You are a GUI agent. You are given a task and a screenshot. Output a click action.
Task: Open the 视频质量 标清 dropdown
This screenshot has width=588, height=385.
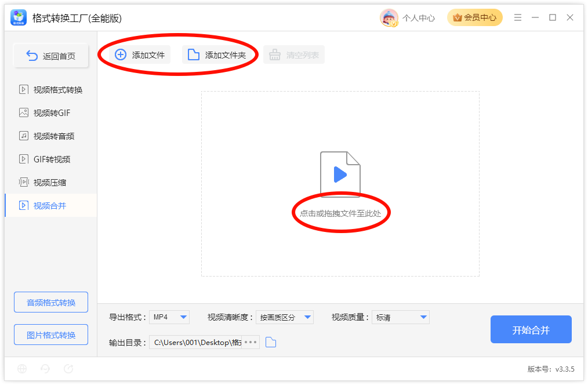click(401, 317)
